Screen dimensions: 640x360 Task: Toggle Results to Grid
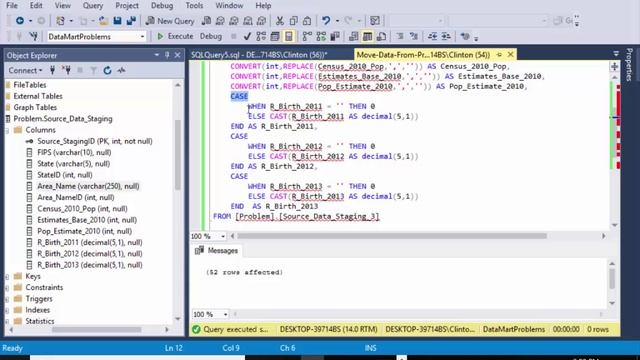pos(367,36)
